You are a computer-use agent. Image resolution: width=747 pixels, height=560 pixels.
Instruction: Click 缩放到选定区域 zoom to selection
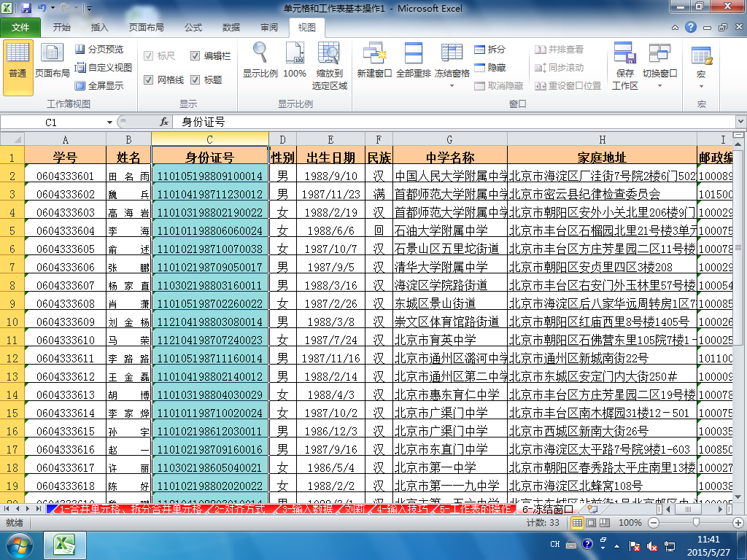click(329, 66)
